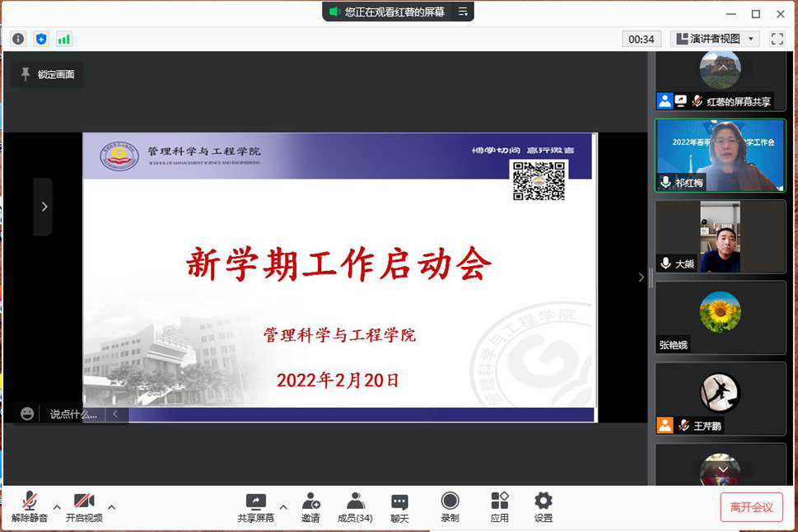The image size is (798, 532).
Task: Open the Chat (聊天) panel
Action: click(399, 507)
